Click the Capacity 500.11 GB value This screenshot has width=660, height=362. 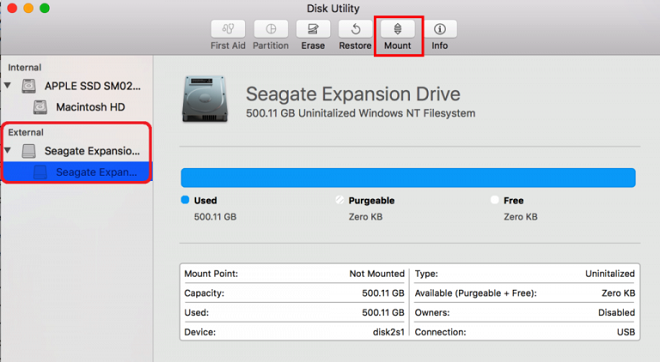click(x=383, y=293)
